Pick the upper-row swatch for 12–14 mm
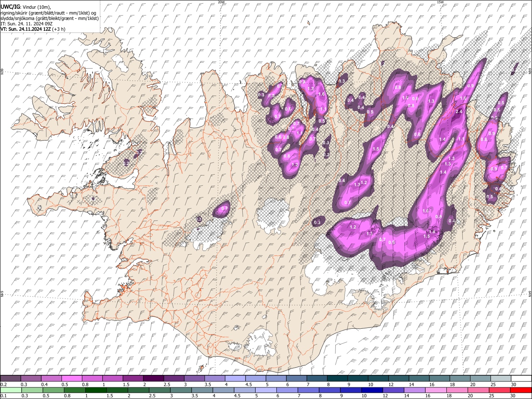 coord(399,379)
